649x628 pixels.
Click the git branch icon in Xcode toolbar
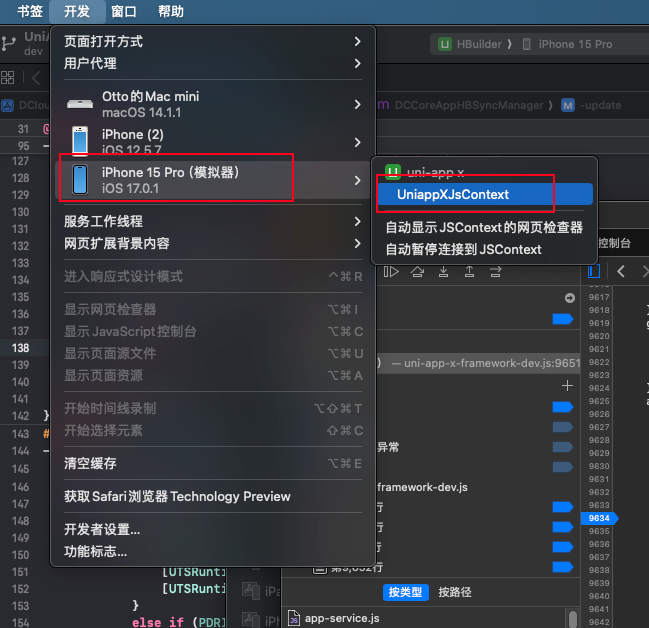(x=8, y=43)
